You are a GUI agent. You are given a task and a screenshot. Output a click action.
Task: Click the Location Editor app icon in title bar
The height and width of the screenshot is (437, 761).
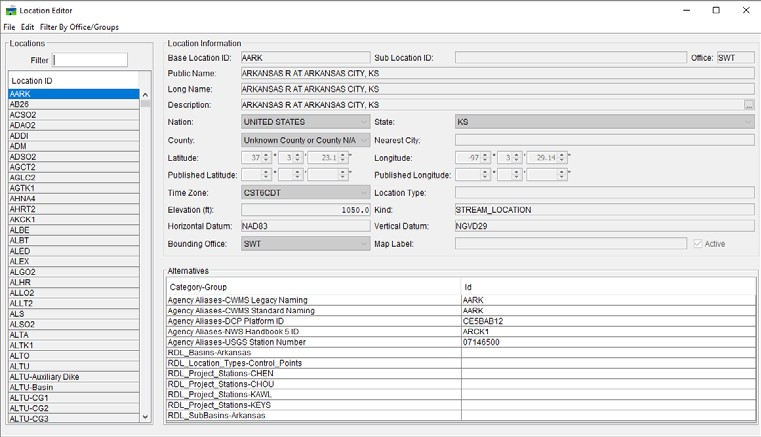click(x=10, y=10)
